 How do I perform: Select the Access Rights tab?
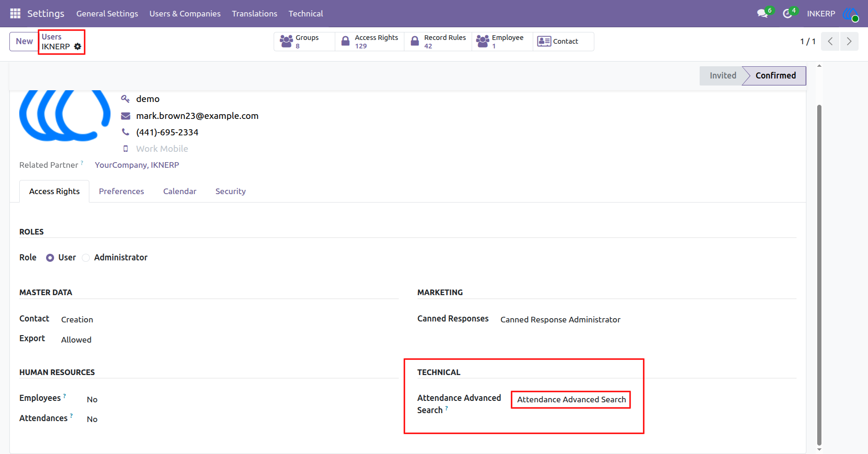coord(54,191)
